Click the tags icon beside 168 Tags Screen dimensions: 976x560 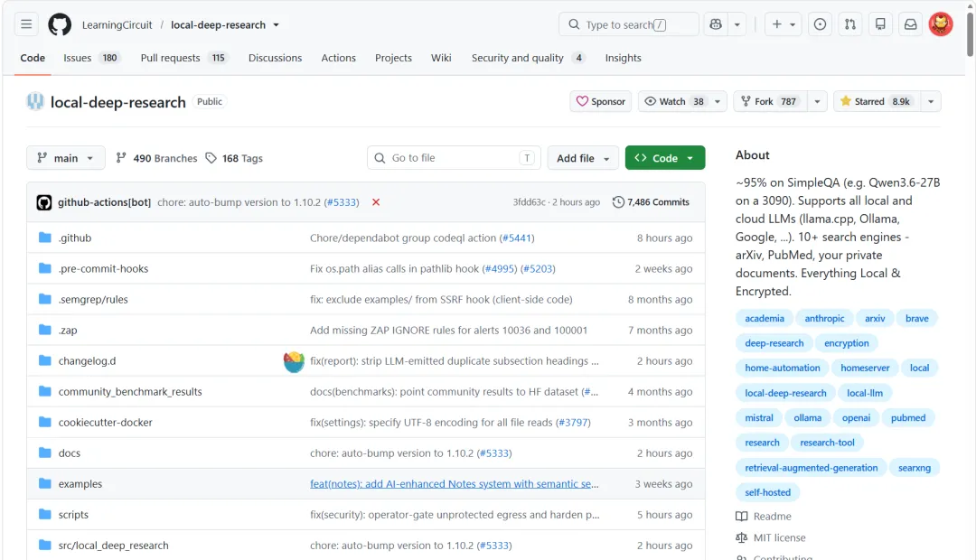click(x=211, y=158)
